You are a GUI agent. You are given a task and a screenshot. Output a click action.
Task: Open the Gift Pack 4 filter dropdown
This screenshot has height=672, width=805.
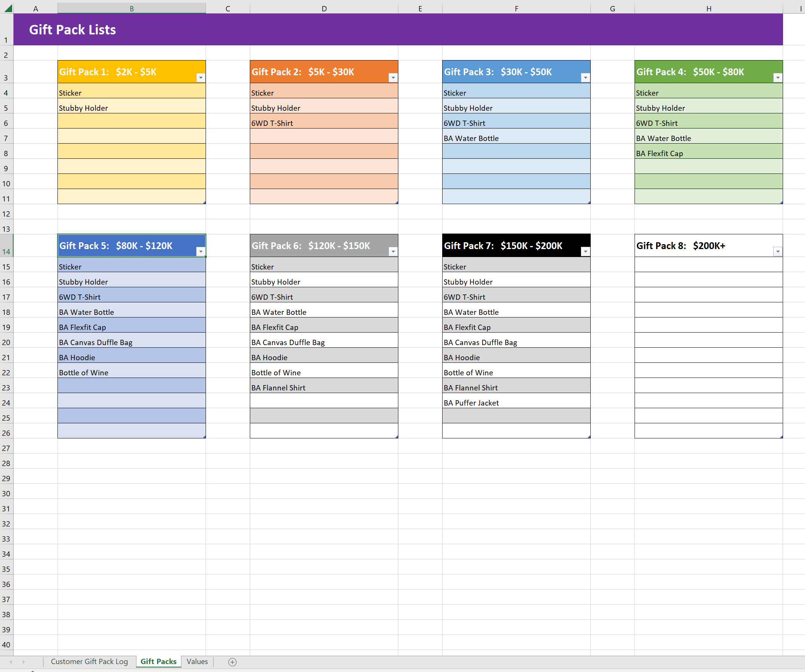click(x=778, y=77)
